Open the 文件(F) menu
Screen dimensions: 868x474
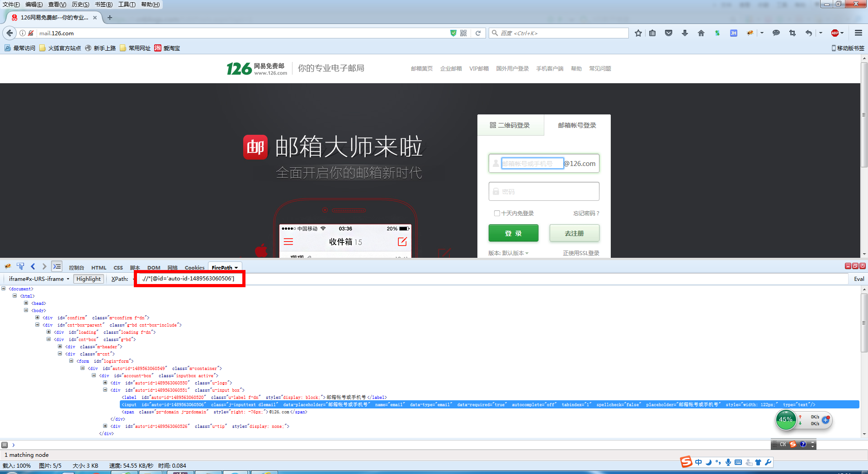tap(11, 5)
